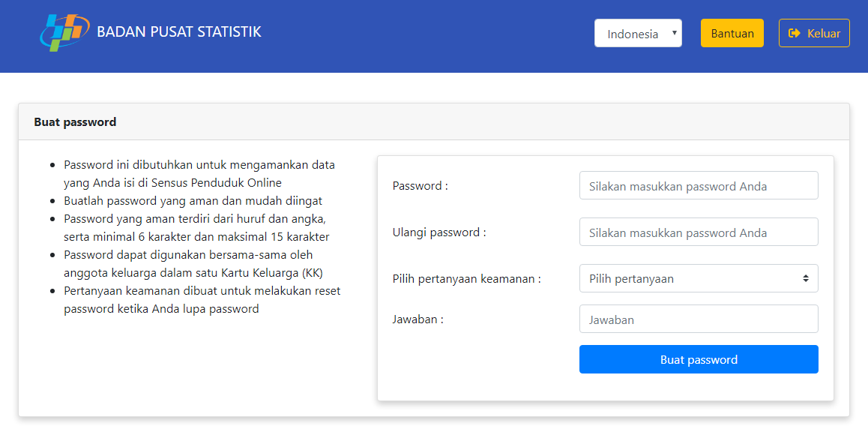Viewport: 868px width, 447px height.
Task: Click the sign-out arrow icon beside Keluar
Action: (795, 33)
